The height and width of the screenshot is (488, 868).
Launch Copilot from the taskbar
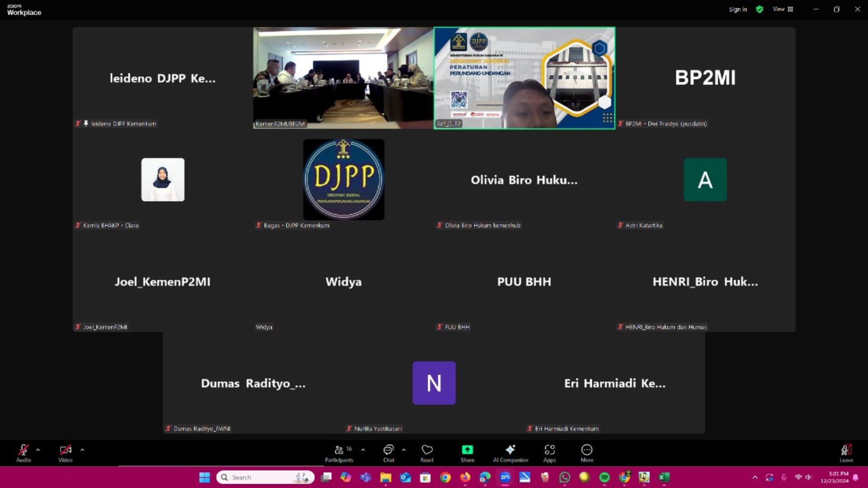[x=346, y=477]
